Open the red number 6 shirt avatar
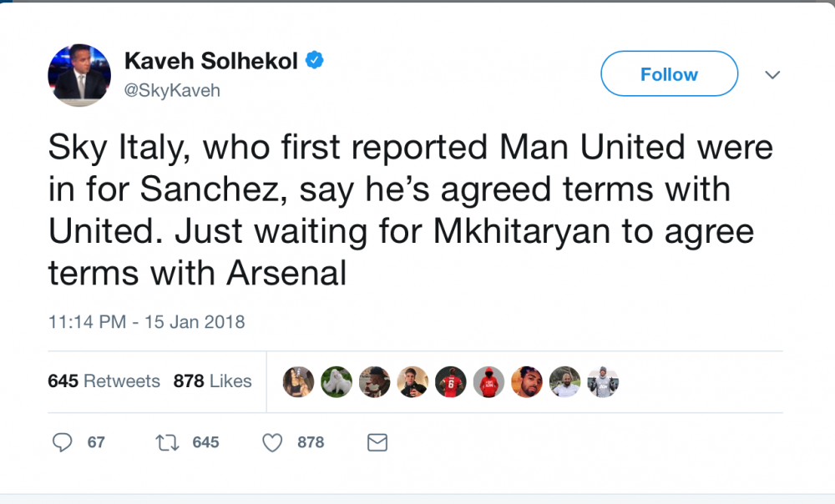 [451, 381]
